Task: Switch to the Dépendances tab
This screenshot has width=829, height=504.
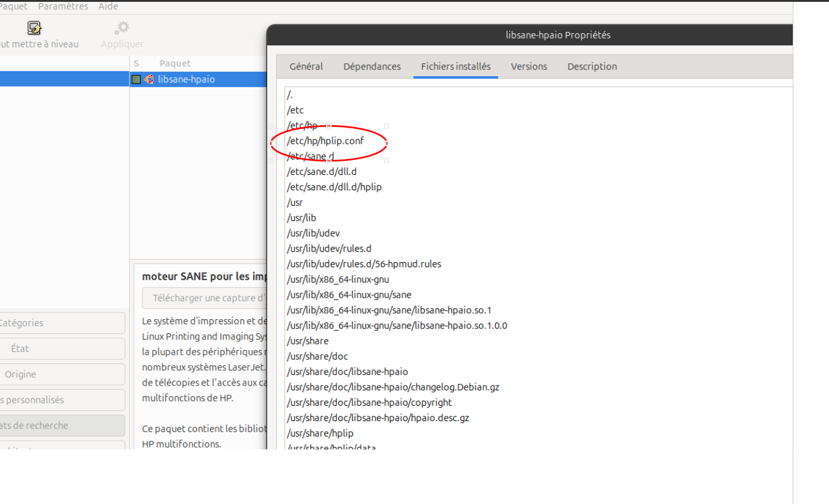Action: coord(372,66)
